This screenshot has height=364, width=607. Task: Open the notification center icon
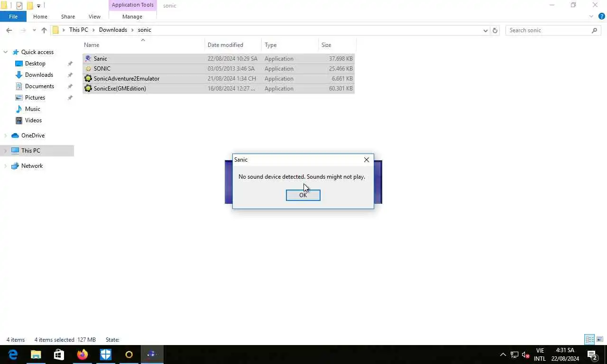592,355
